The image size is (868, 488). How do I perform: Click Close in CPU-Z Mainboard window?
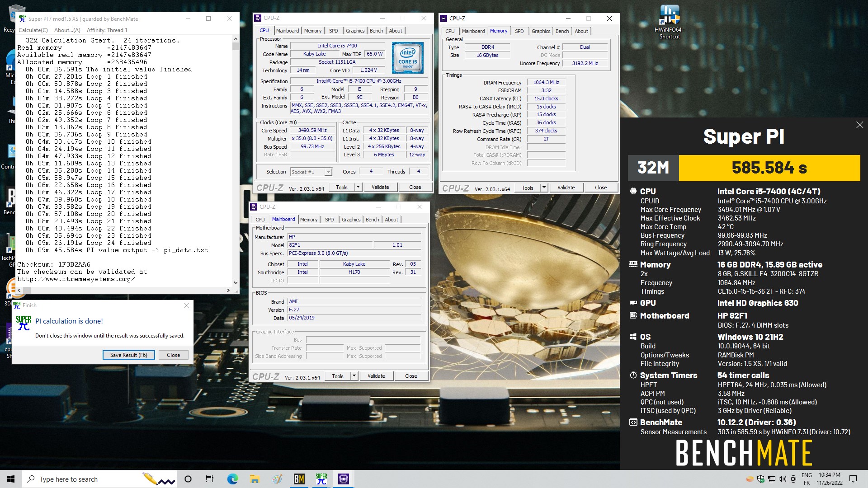pyautogui.click(x=411, y=376)
